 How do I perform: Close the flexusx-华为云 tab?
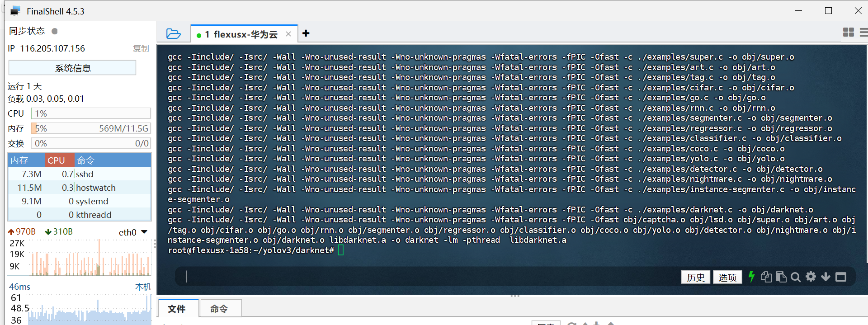(288, 34)
